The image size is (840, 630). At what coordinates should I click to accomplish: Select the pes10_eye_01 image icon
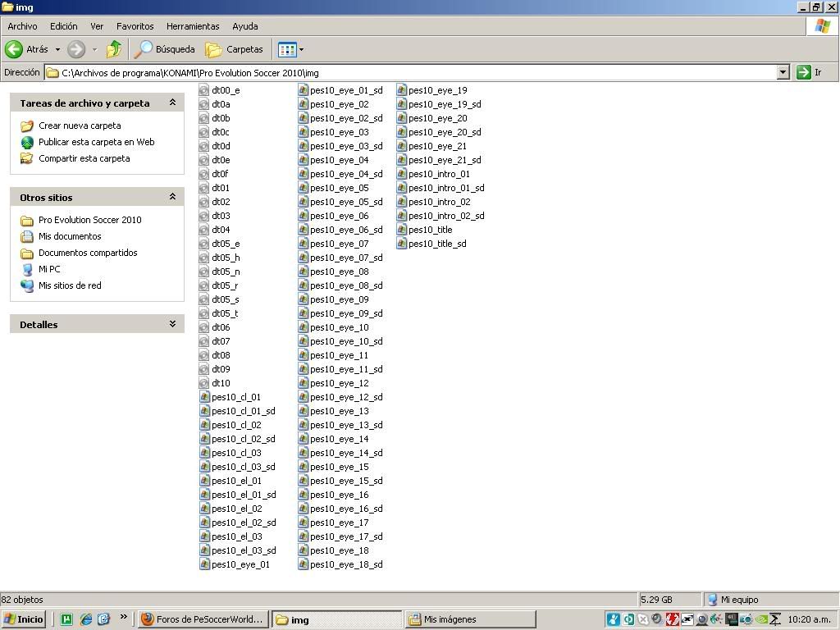204,564
